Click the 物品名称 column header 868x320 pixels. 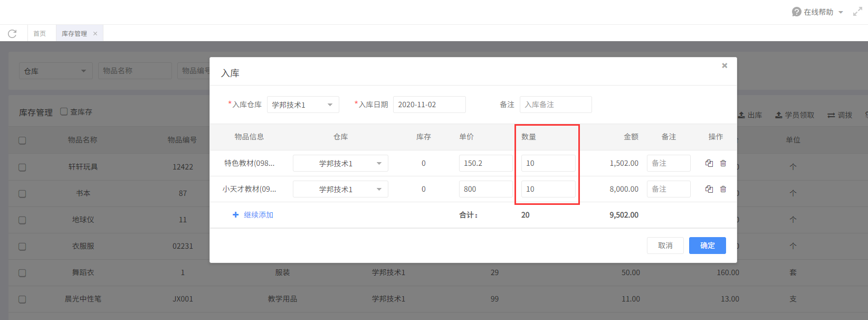click(x=83, y=140)
